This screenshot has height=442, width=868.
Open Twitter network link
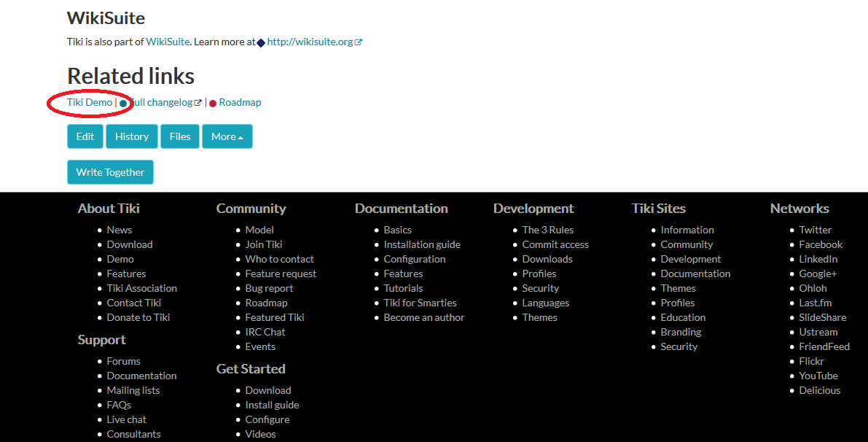coord(816,230)
